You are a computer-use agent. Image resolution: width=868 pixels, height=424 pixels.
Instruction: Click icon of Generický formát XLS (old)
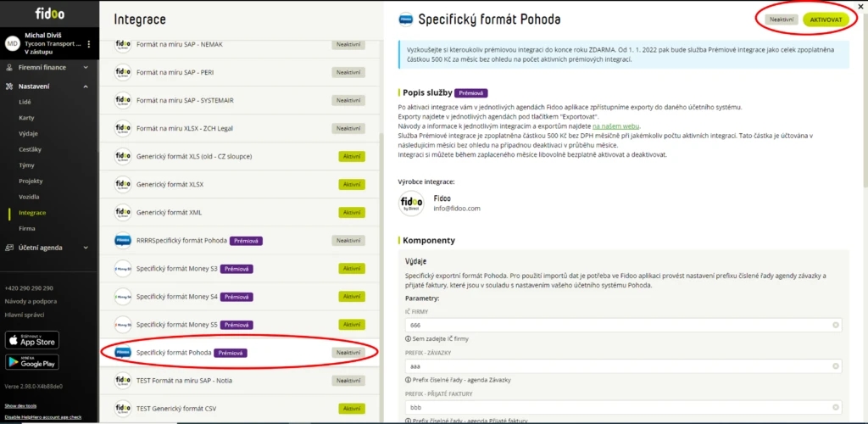tap(123, 156)
